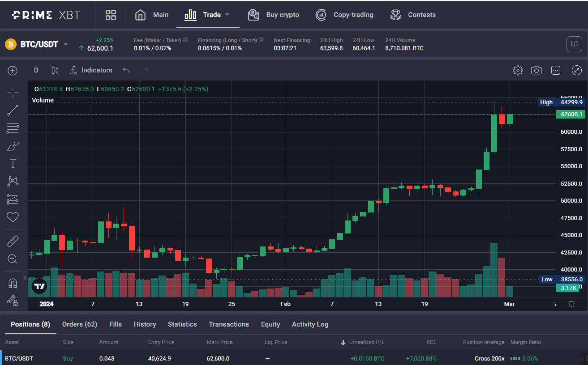Click High price label 64299.9

click(x=562, y=102)
